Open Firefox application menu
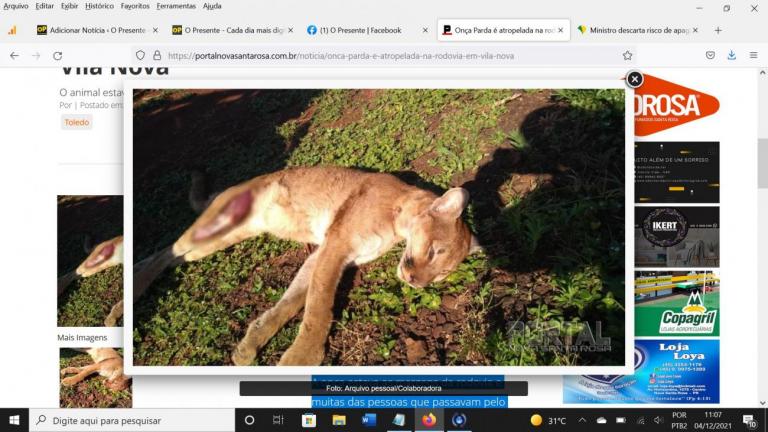Image resolution: width=768 pixels, height=432 pixels. click(x=753, y=55)
